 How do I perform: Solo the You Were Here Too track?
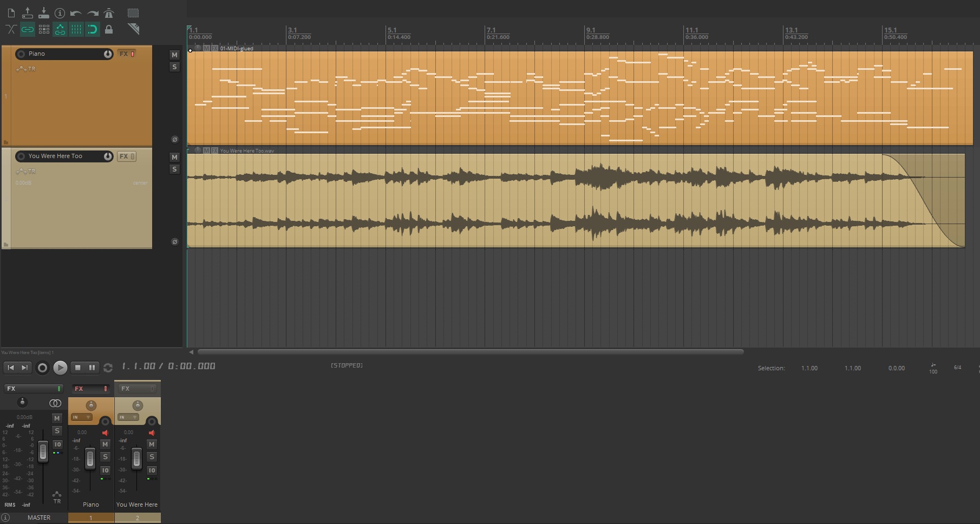174,169
